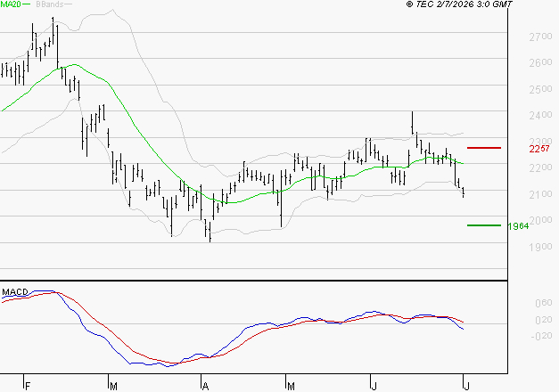Click the 060 MACD scale label
Image resolution: width=559 pixels, height=392 pixels.
point(544,303)
